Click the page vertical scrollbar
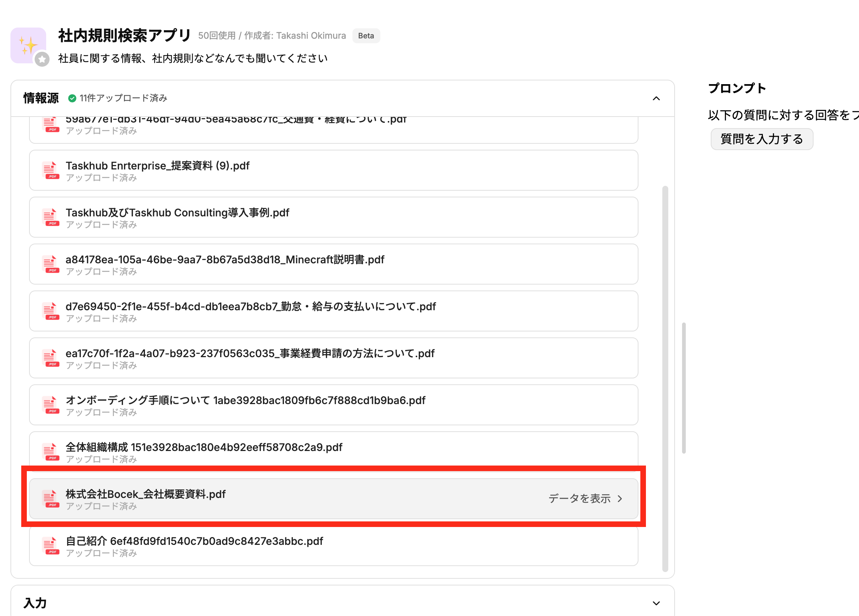The image size is (859, 616). click(x=684, y=388)
